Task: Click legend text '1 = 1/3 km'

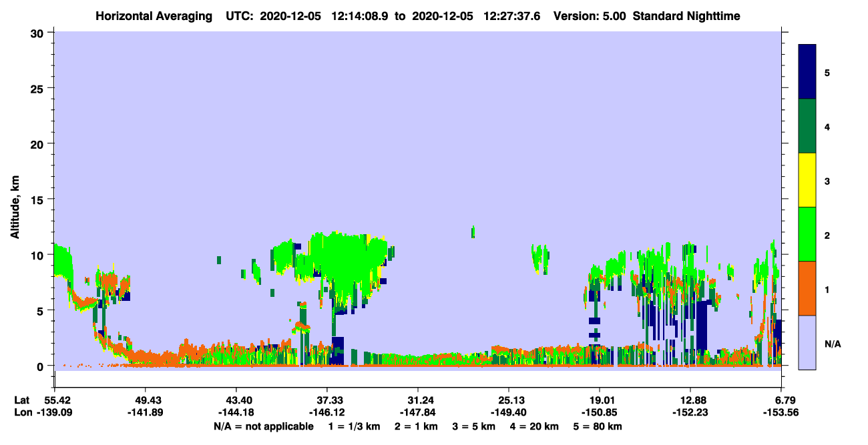Action: click(x=353, y=426)
